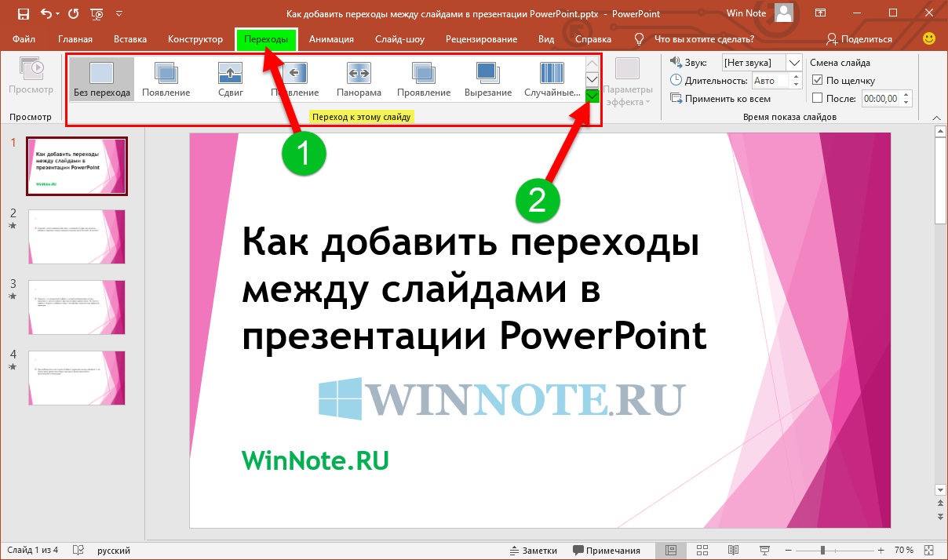948x560 pixels.
Task: Open the Вид tab
Action: (546, 39)
